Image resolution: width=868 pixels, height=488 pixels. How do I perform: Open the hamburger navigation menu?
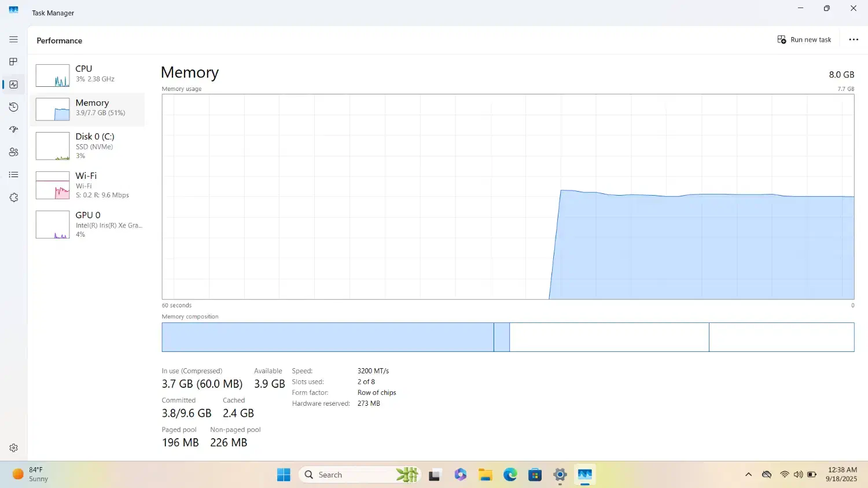point(13,39)
